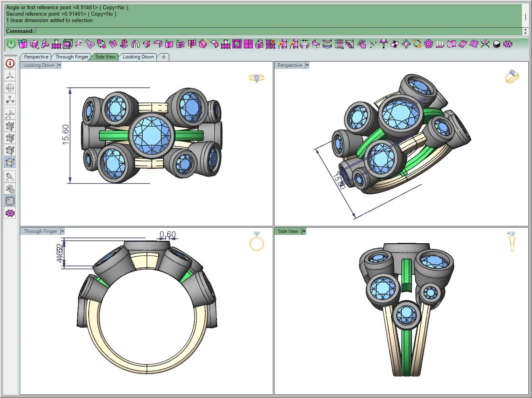Toggle the highlighted H key button in sidebar
Screen dimensions: 532x398
[x=10, y=201]
